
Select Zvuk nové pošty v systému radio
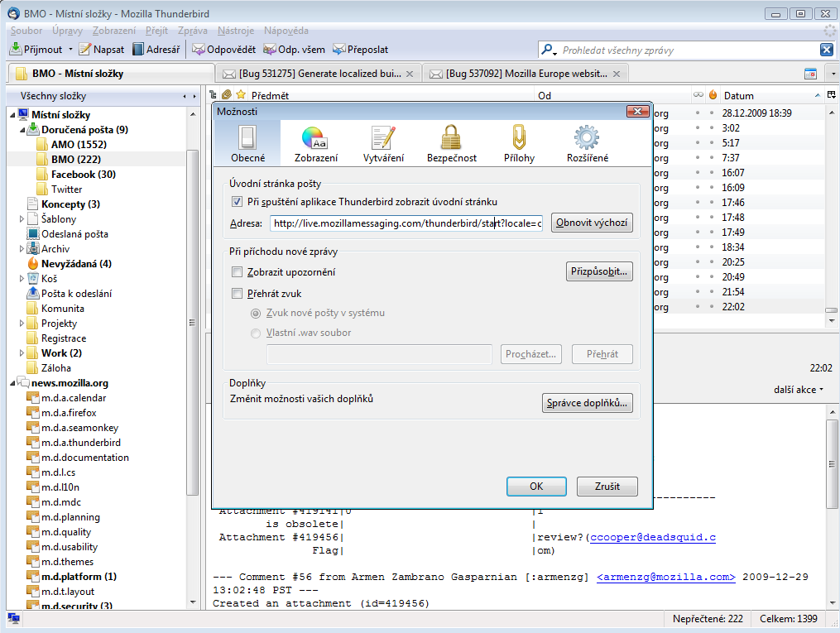256,314
